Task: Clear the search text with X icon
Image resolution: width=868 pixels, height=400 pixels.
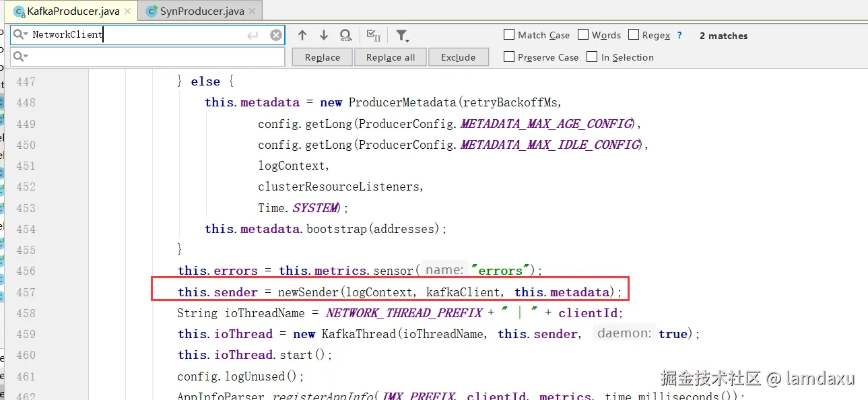Action: coord(276,35)
